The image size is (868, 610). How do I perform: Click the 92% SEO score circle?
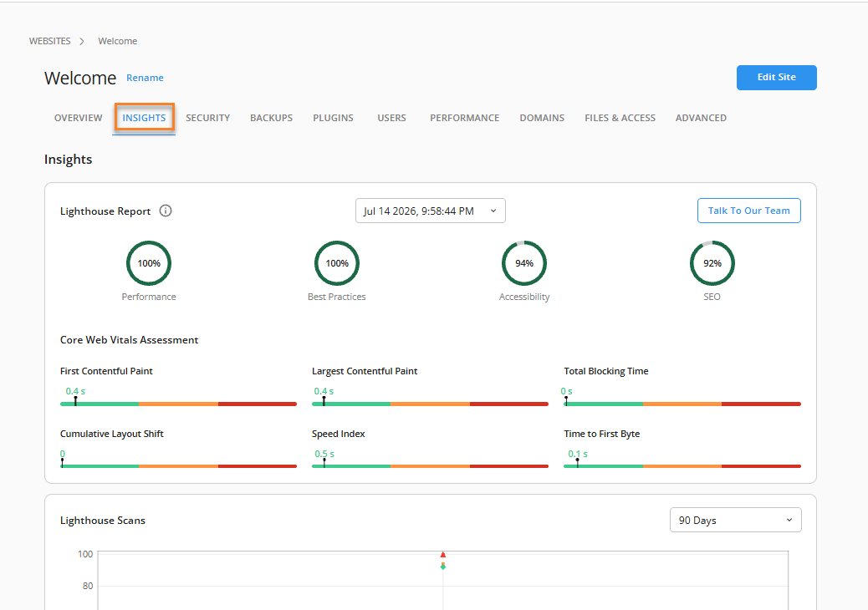pos(712,263)
